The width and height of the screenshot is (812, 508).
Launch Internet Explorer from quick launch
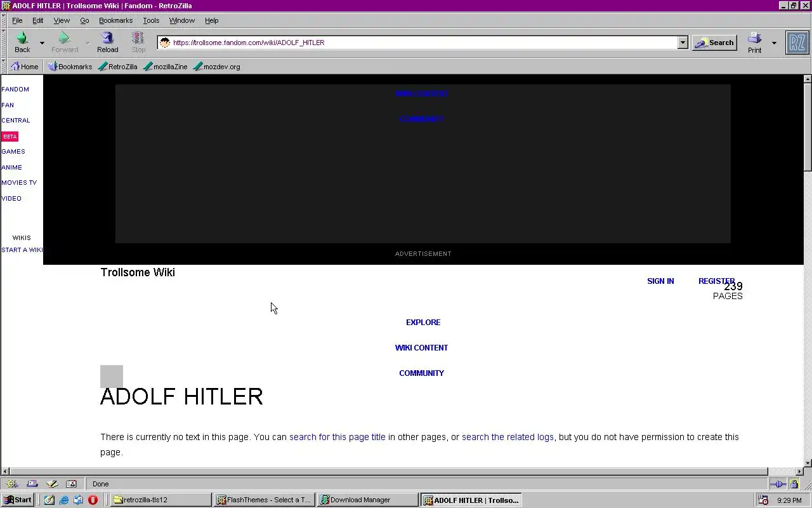tap(64, 500)
